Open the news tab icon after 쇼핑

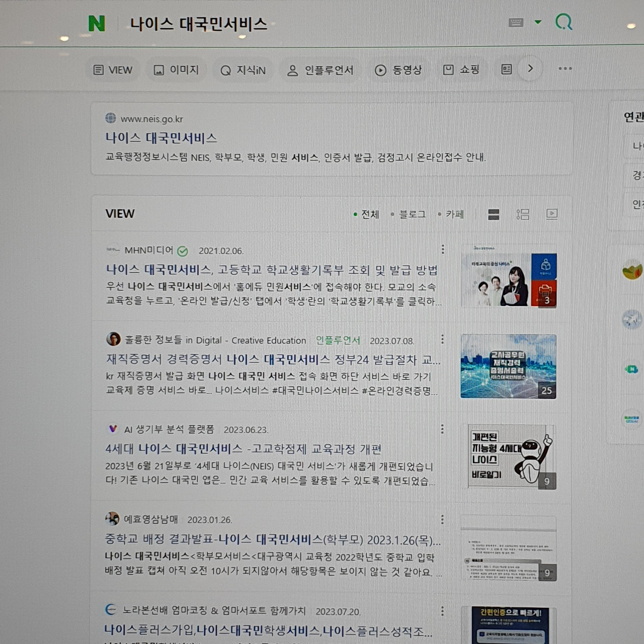pyautogui.click(x=506, y=69)
